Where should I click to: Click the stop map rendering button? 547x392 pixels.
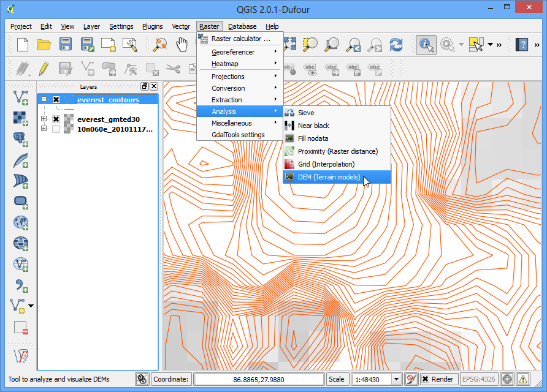(411, 379)
